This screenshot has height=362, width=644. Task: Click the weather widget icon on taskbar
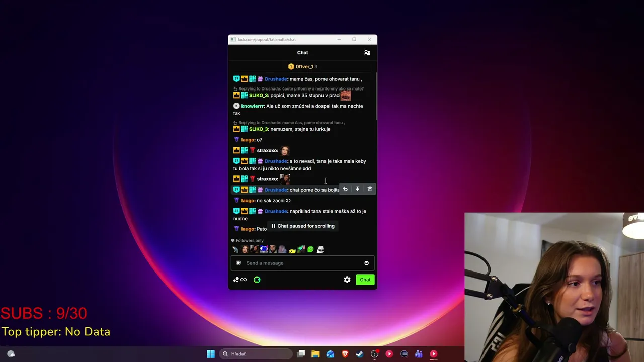pyautogui.click(x=11, y=354)
